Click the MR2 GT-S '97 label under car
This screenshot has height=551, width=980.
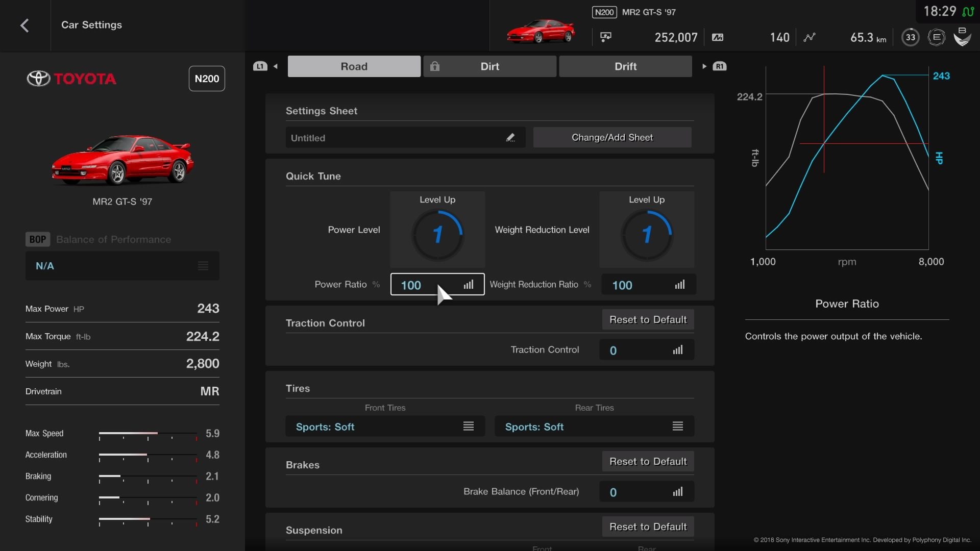122,202
